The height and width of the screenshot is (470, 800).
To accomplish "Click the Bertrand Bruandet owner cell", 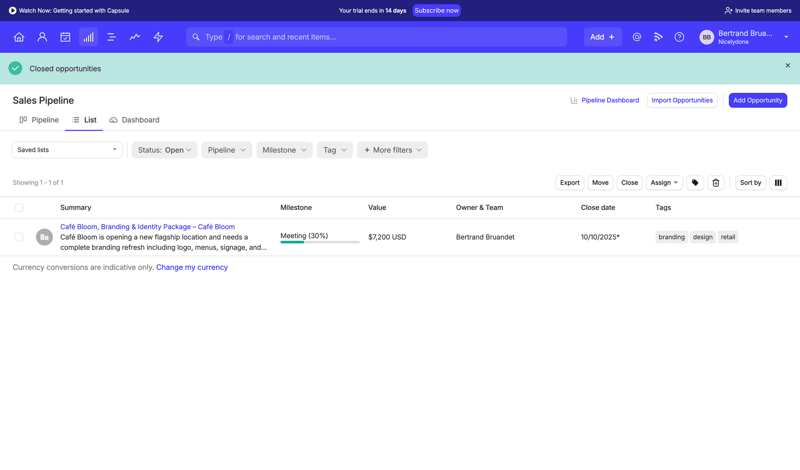I will tap(485, 237).
